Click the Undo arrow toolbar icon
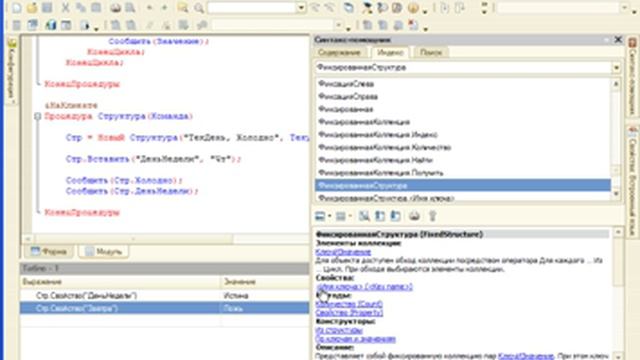This screenshot has height=360, width=640. 149,7
